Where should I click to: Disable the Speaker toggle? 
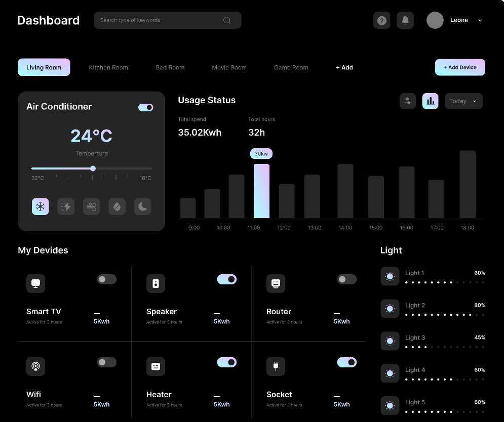227,279
